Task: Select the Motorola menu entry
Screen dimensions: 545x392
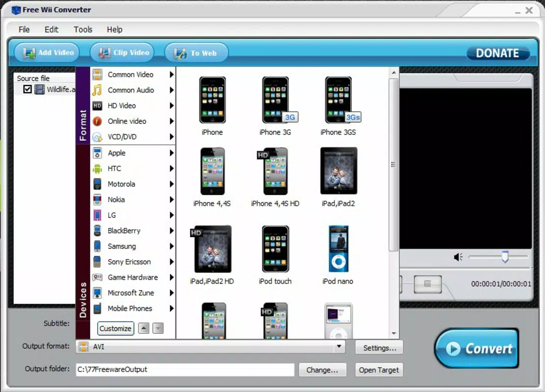Action: (133, 184)
